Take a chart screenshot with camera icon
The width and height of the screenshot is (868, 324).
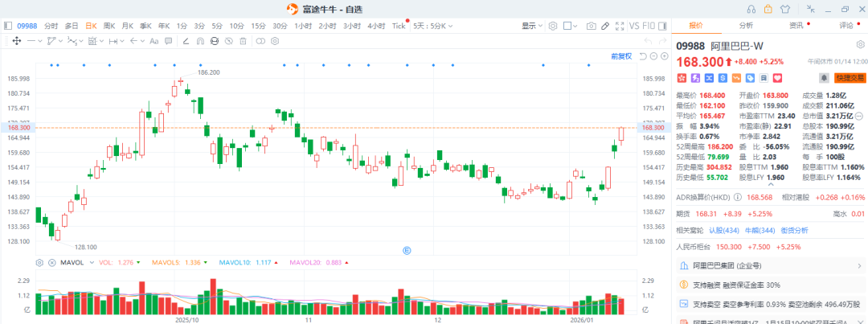click(592, 26)
